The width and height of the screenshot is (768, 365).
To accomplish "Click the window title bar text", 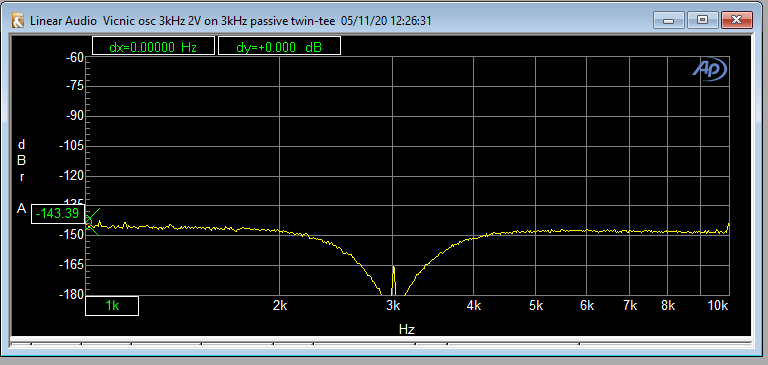I will pyautogui.click(x=231, y=21).
